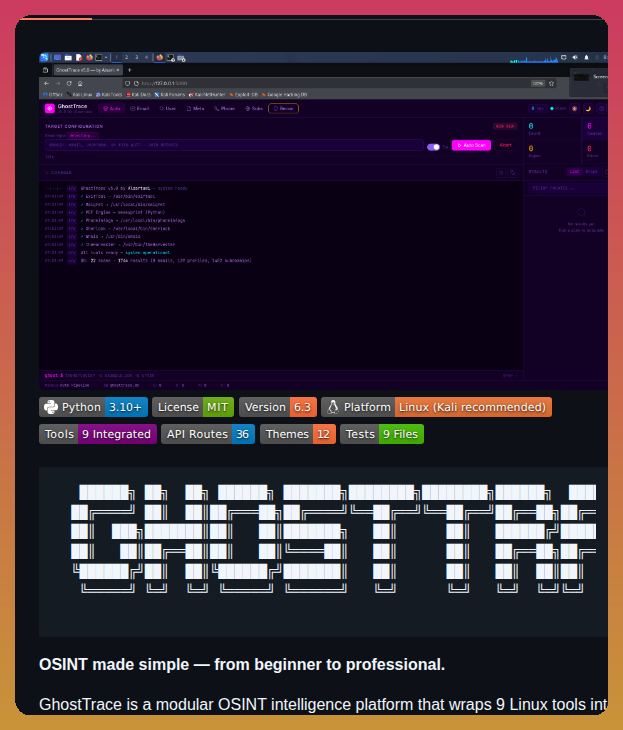
Task: Switch results to List view
Action: (x=575, y=171)
